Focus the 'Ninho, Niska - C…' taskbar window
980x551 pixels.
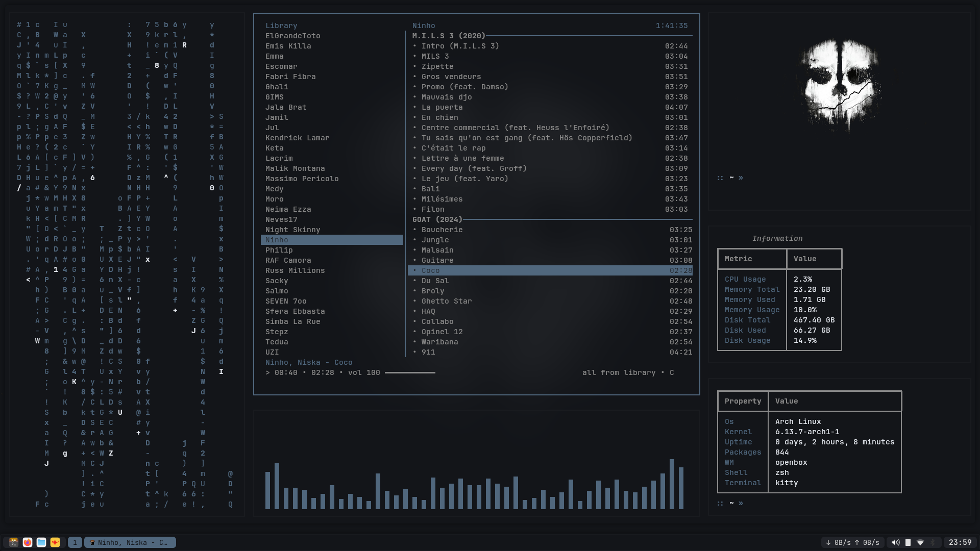coord(130,542)
